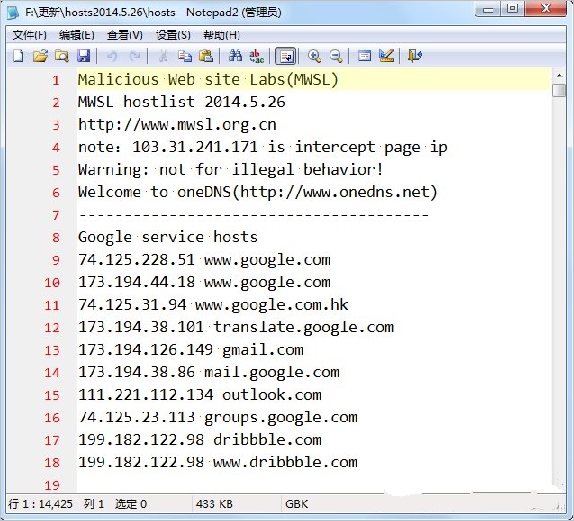Click 'Warning: not for illegal behavior!' line

(x=231, y=170)
